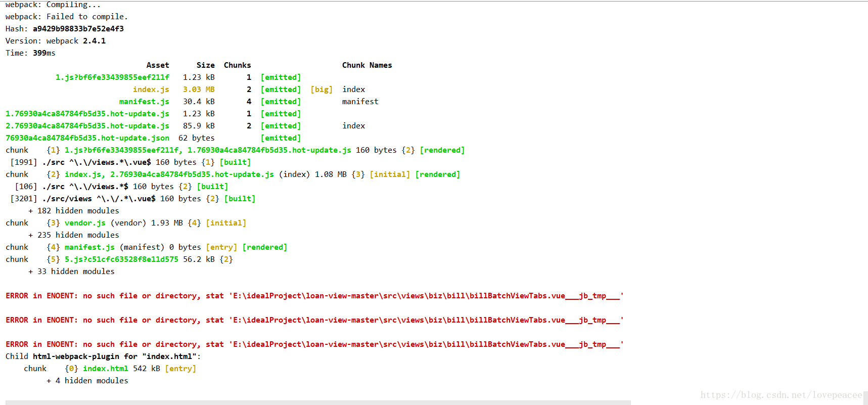Click manifest.js in the asset table
868x405 pixels.
pos(144,102)
